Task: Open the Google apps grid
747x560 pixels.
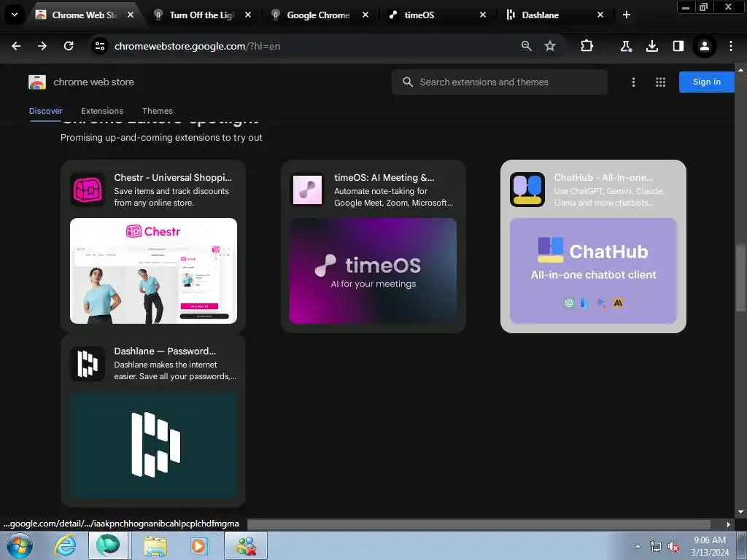Action: click(x=660, y=82)
